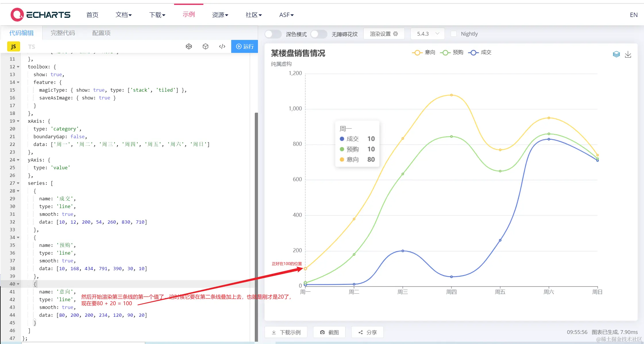Toggle the 深色模式 dark mode switch
The width and height of the screenshot is (644, 344).
point(273,34)
